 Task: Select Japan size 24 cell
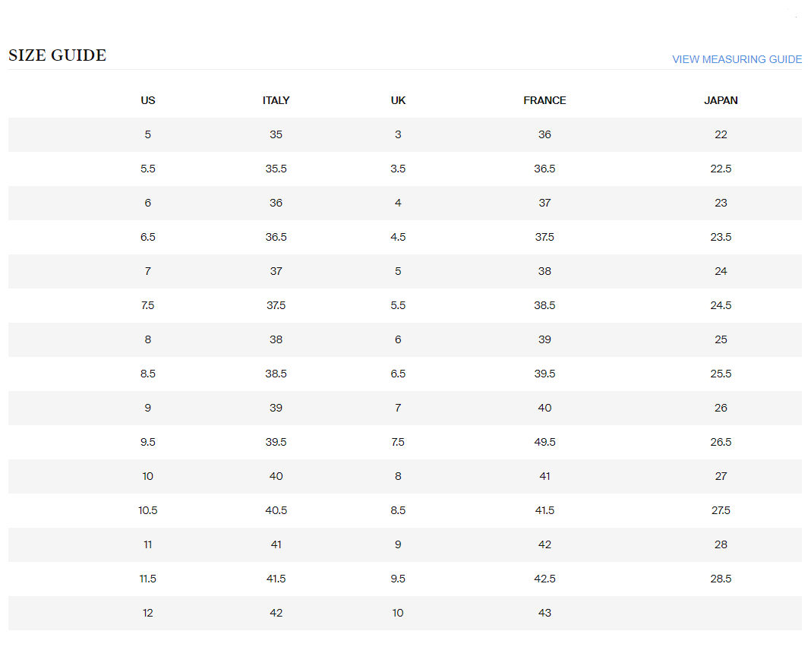click(721, 271)
